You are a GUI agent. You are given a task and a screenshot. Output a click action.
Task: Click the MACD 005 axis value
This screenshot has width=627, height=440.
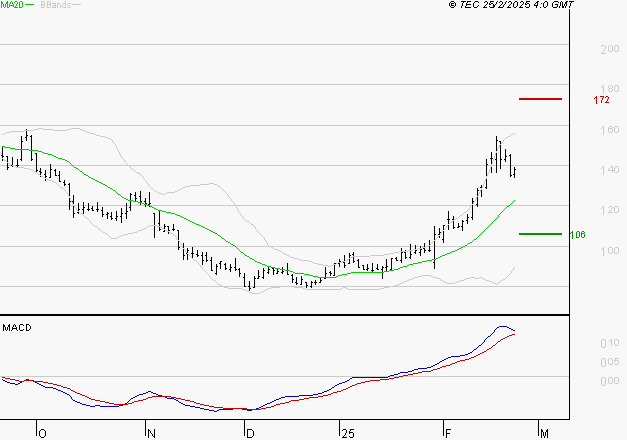pyautogui.click(x=610, y=362)
